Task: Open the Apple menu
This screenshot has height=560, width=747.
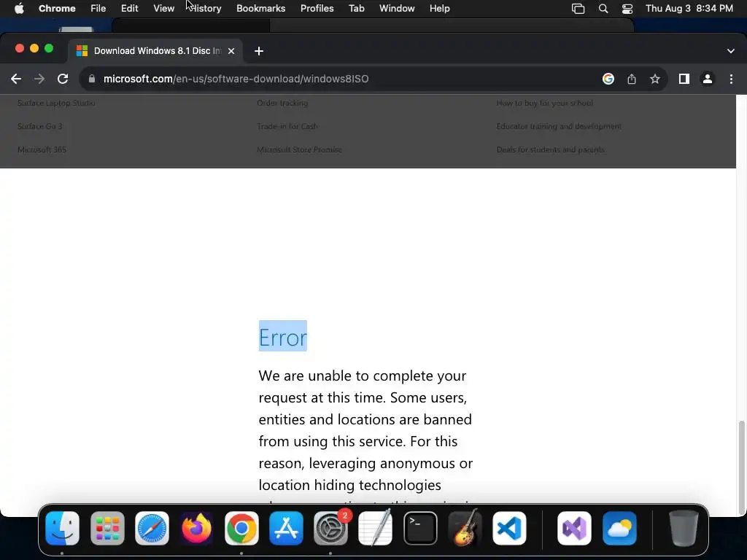Action: pyautogui.click(x=19, y=9)
